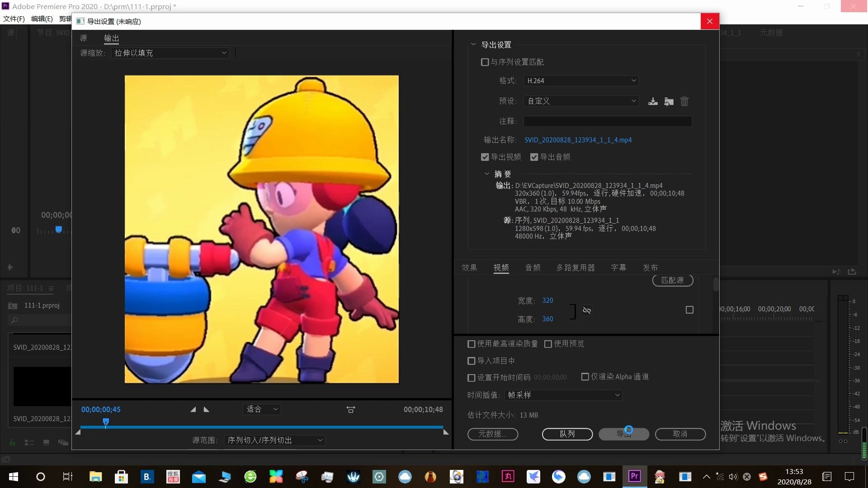Enable the use previews checkbox

click(x=548, y=344)
